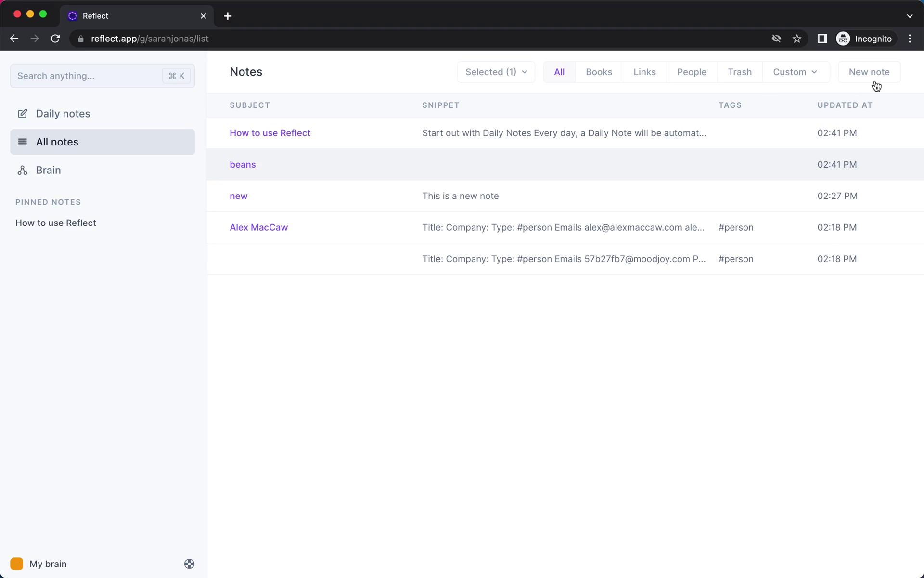This screenshot has height=578, width=924.
Task: Expand the Selected (1) dropdown
Action: [496, 72]
